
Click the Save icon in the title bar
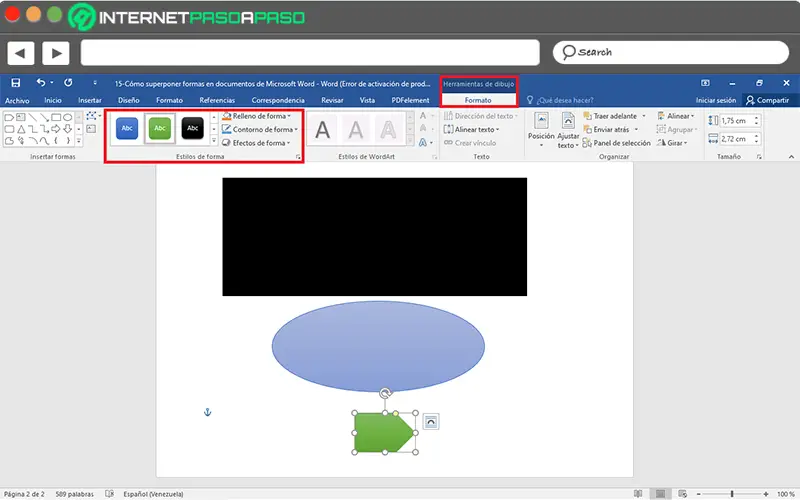[x=15, y=83]
